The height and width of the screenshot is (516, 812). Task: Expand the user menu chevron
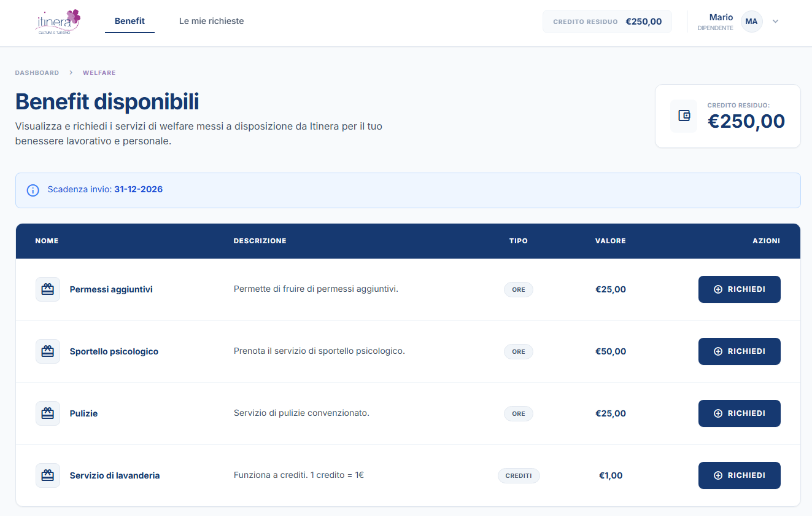click(775, 21)
